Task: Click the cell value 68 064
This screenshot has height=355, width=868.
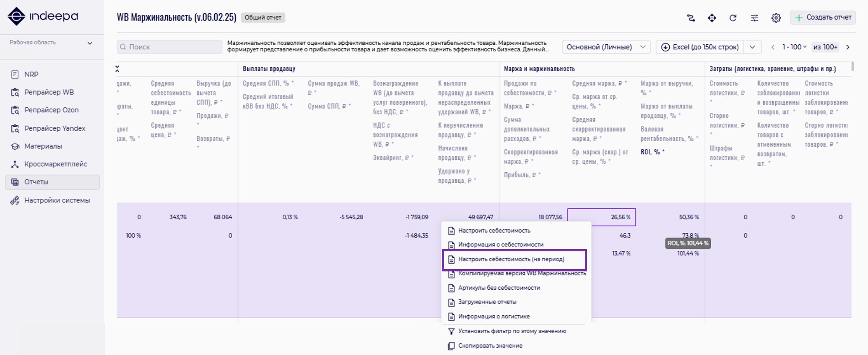Action: coord(223,217)
